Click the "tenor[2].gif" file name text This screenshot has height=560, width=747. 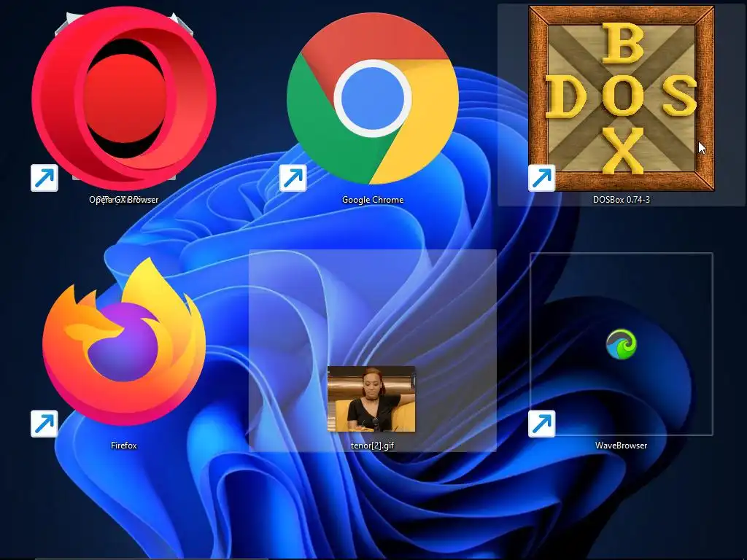(372, 446)
